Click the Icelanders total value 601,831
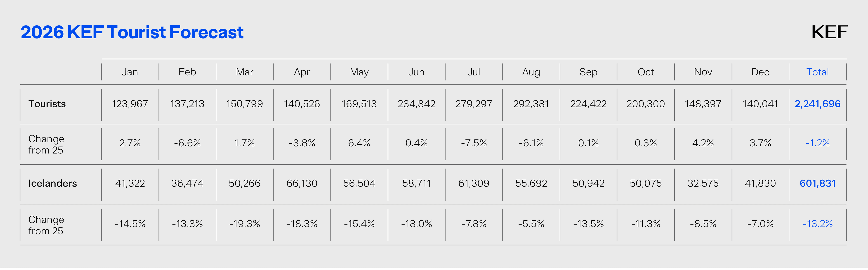Viewport: 868px width, 270px height. (x=817, y=183)
